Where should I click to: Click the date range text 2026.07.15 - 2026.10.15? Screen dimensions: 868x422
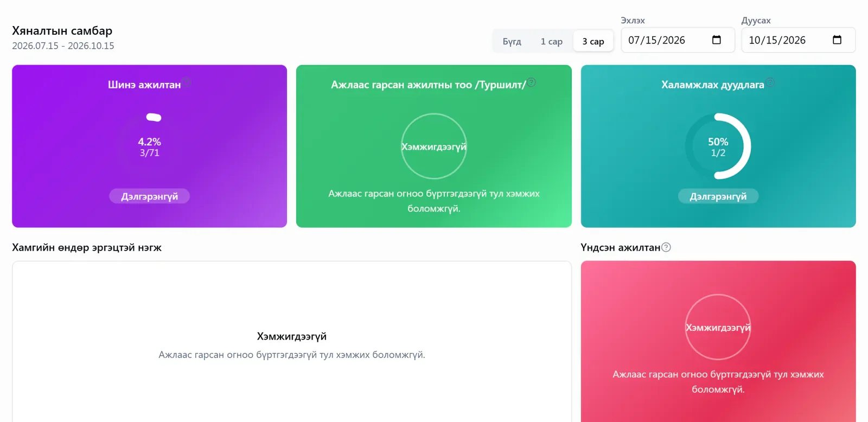coord(63,46)
